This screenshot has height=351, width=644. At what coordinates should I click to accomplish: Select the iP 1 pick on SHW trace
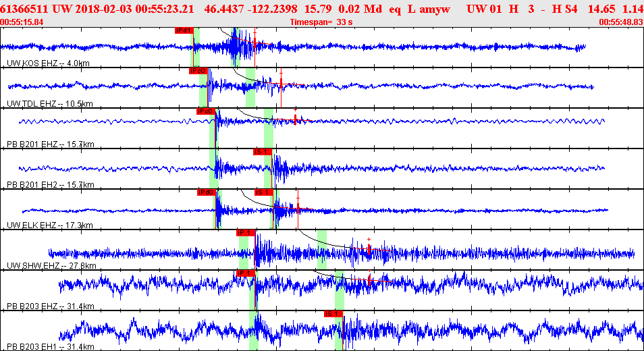(x=246, y=233)
